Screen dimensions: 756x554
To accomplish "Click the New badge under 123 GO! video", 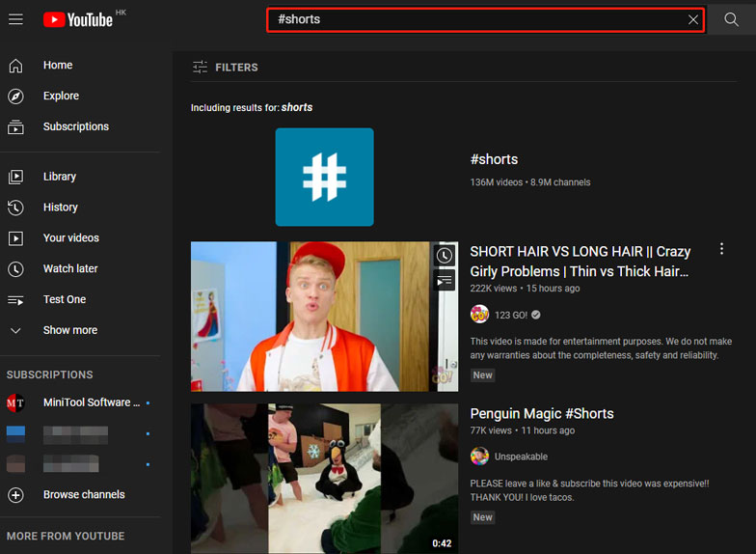I will click(x=482, y=375).
